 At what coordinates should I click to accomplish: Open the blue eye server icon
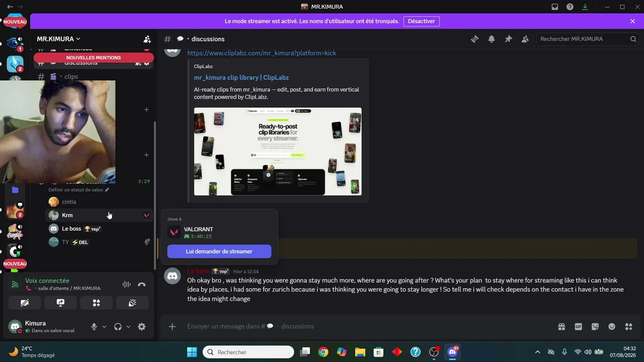point(15,43)
